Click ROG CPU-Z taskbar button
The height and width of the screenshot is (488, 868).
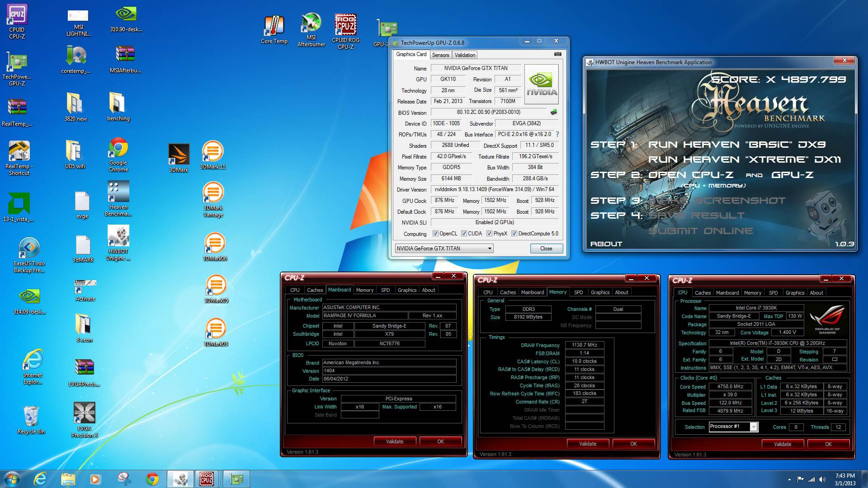(207, 479)
